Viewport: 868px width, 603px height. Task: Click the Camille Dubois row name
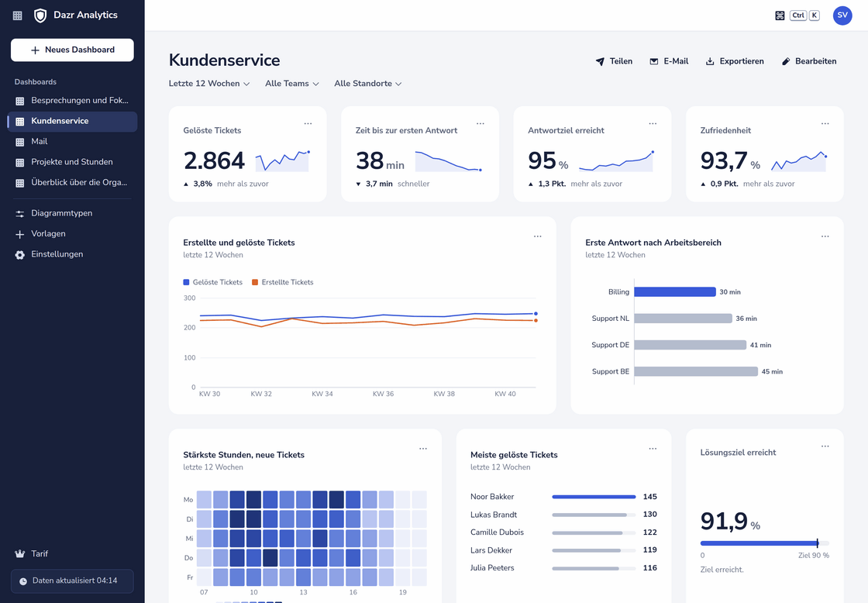pyautogui.click(x=497, y=532)
